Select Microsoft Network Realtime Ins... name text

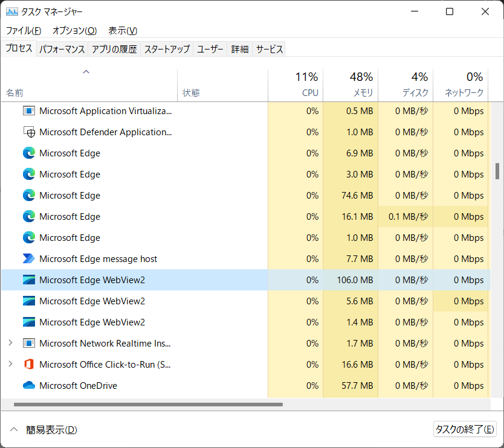click(x=105, y=344)
